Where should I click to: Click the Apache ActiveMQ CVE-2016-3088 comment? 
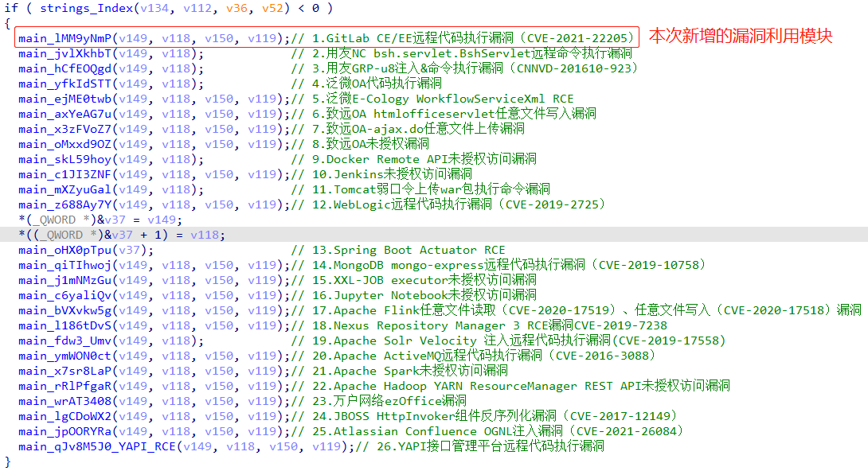[475, 356]
